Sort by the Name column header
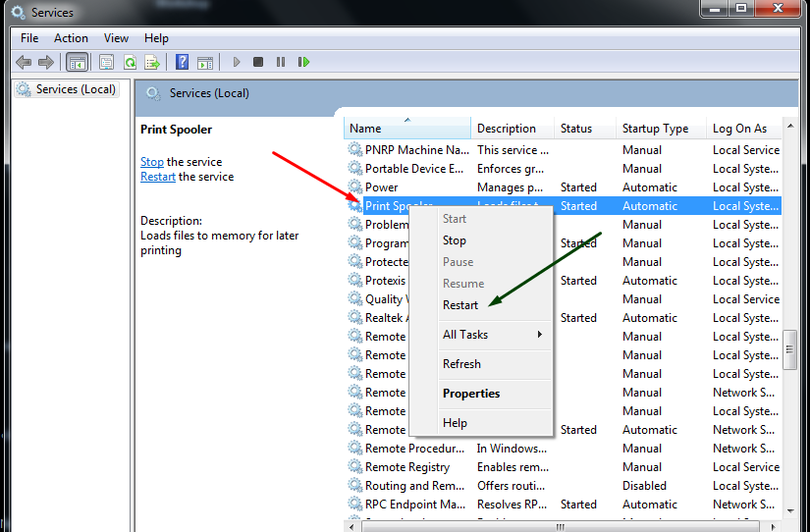This screenshot has width=810, height=532. 407,129
